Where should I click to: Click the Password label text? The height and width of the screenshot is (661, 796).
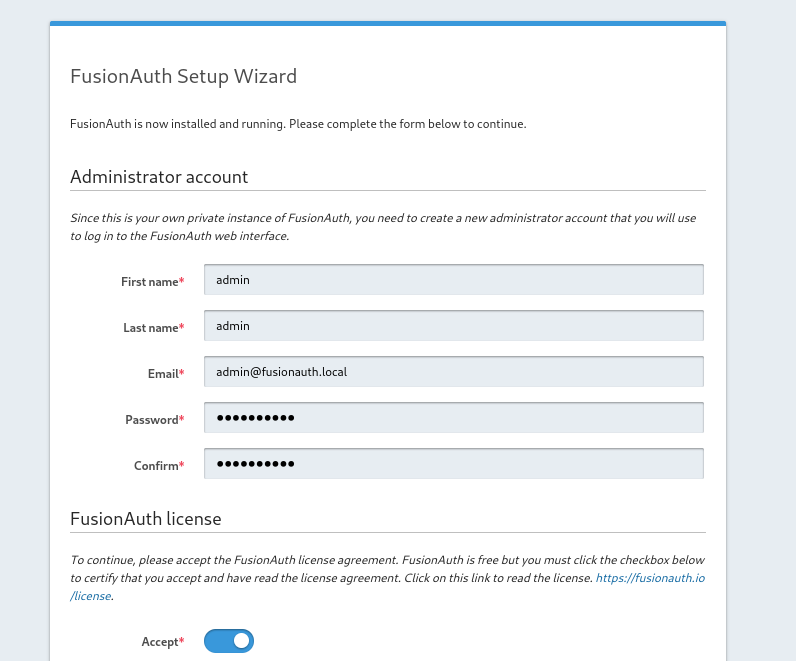pyautogui.click(x=154, y=420)
